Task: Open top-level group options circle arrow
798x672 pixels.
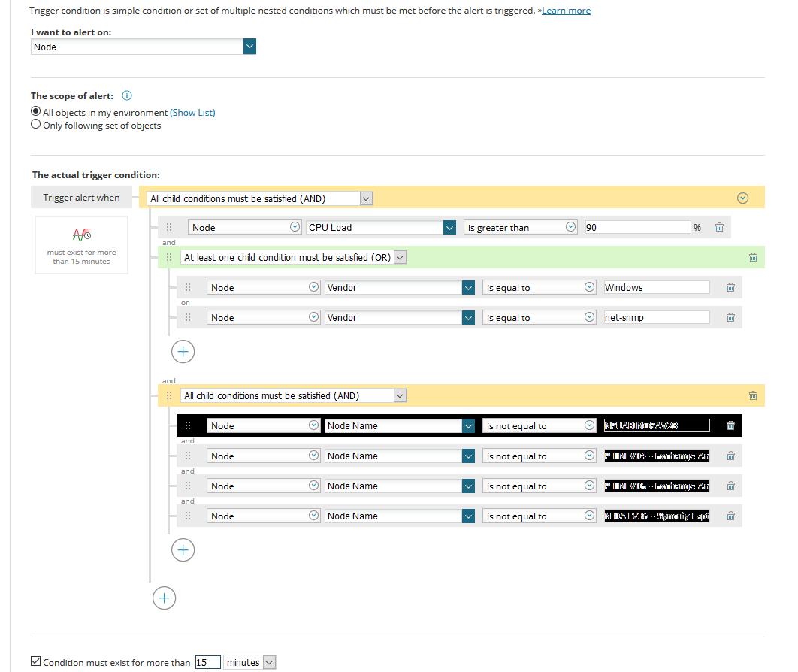Action: click(742, 198)
